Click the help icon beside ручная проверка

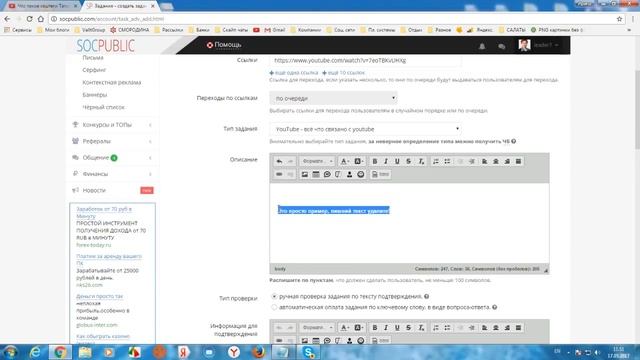(427, 296)
